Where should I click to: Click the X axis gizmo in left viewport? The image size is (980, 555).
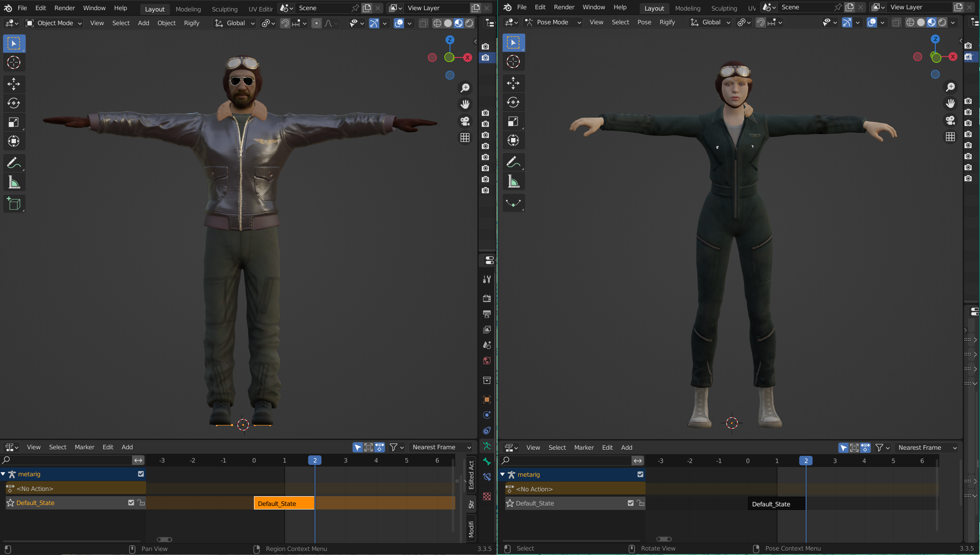[467, 57]
